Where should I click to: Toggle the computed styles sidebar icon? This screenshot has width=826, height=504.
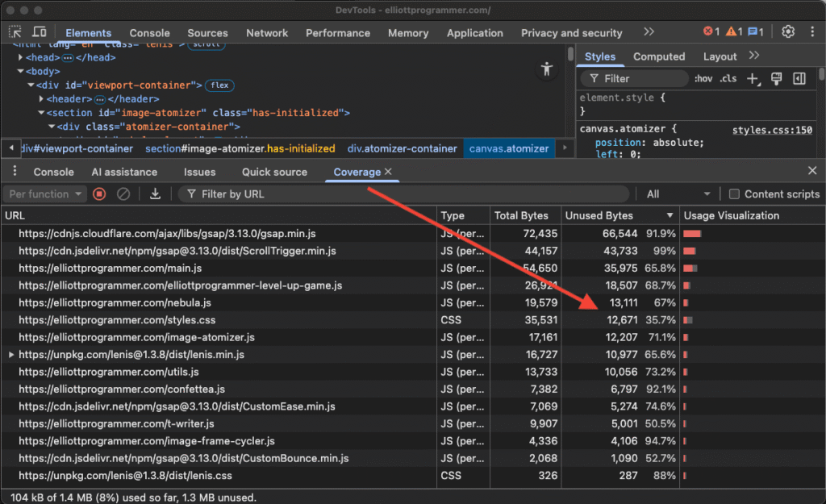tap(799, 78)
